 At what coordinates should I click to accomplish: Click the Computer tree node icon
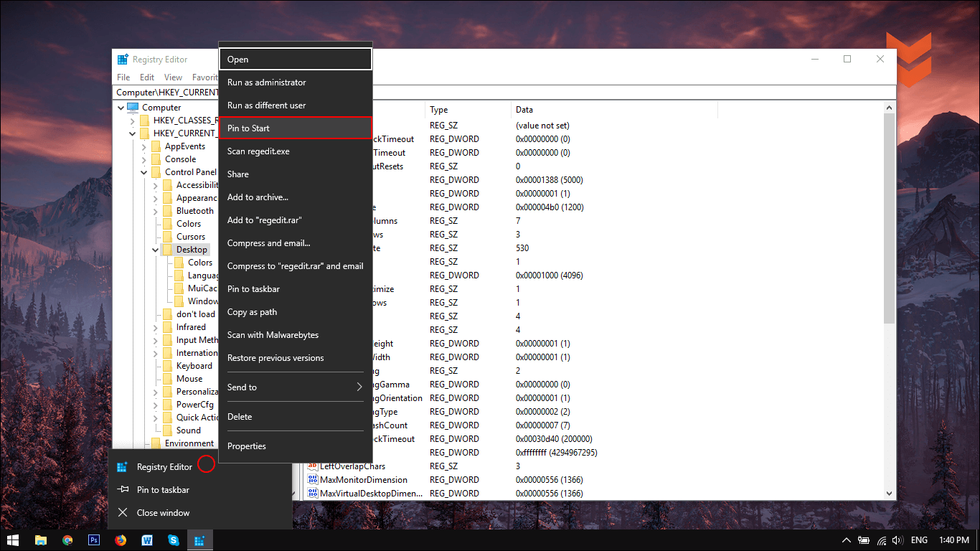pos(133,107)
